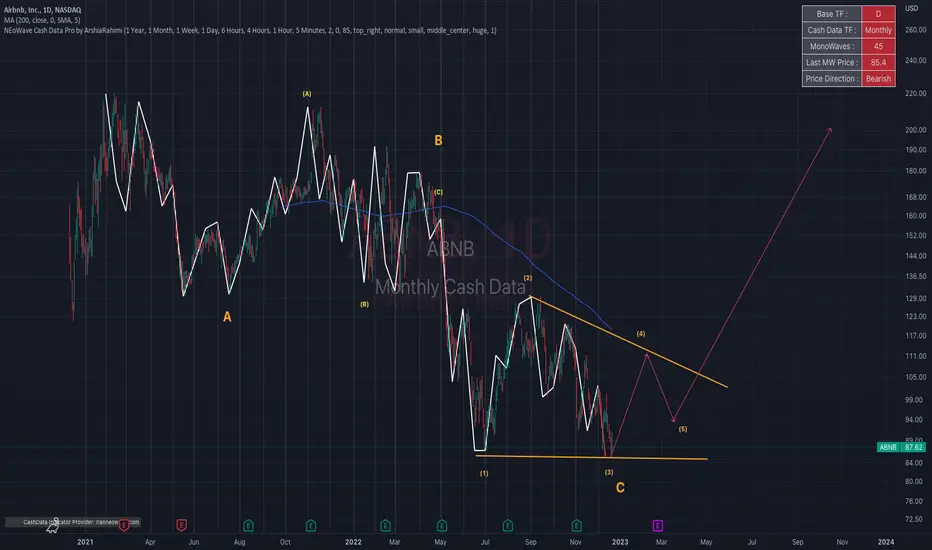The image size is (932, 550).
Task: Click the green earnings marker above Nov 2022
Action: (577, 525)
